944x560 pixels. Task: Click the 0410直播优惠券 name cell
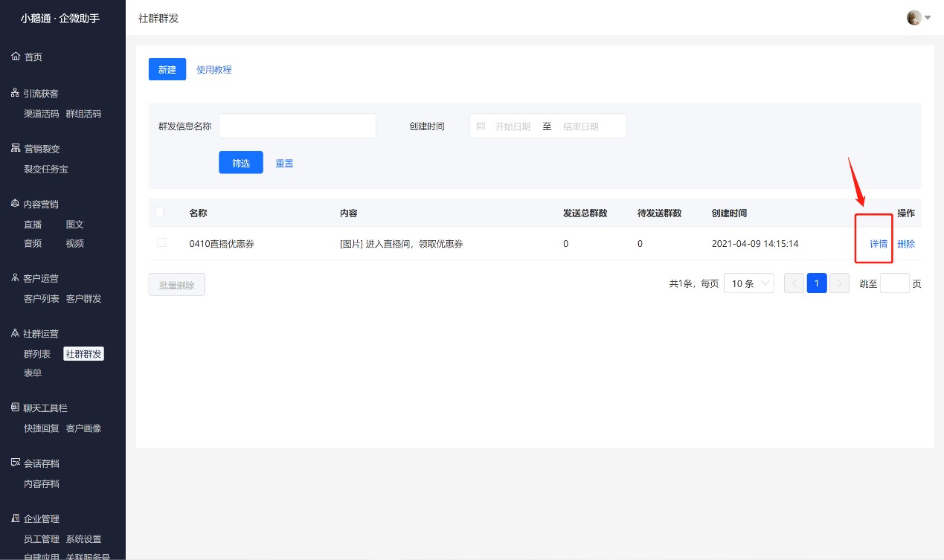tap(222, 244)
